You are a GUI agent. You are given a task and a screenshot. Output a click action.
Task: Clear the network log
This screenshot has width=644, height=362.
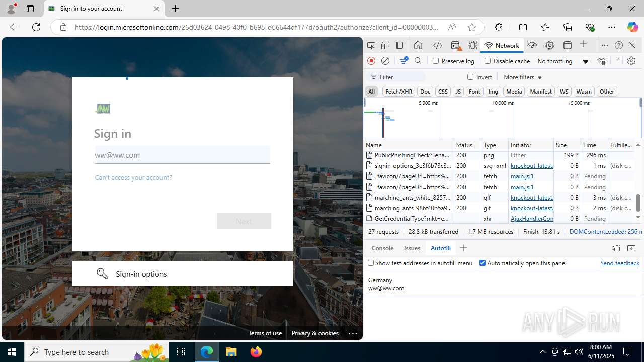(x=385, y=61)
